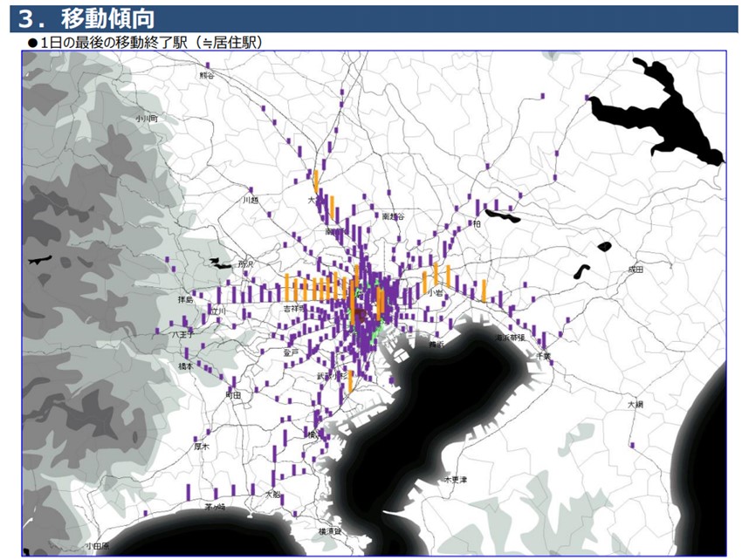Viewport: 742px width, 560px height.
Task: Select the 吉祥寺 label on map
Action: click(x=294, y=309)
